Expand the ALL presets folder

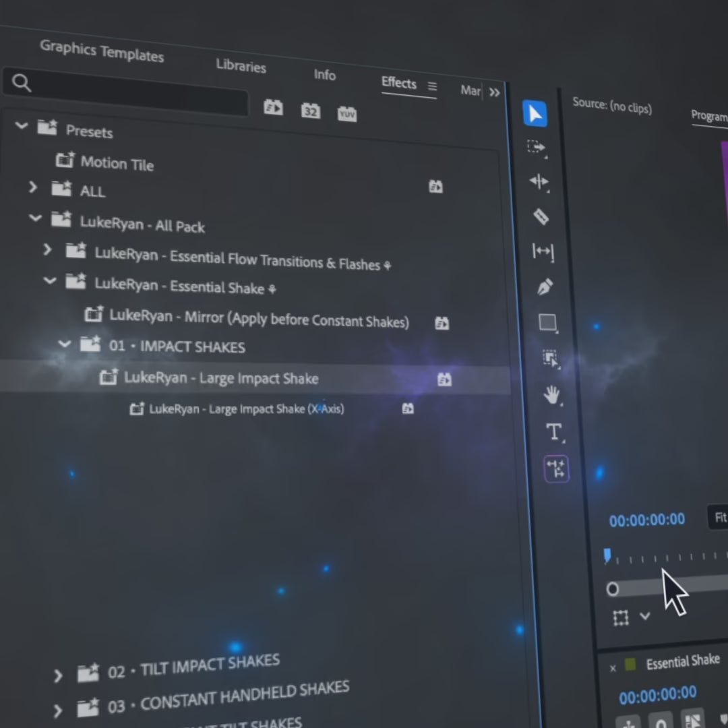(x=33, y=187)
